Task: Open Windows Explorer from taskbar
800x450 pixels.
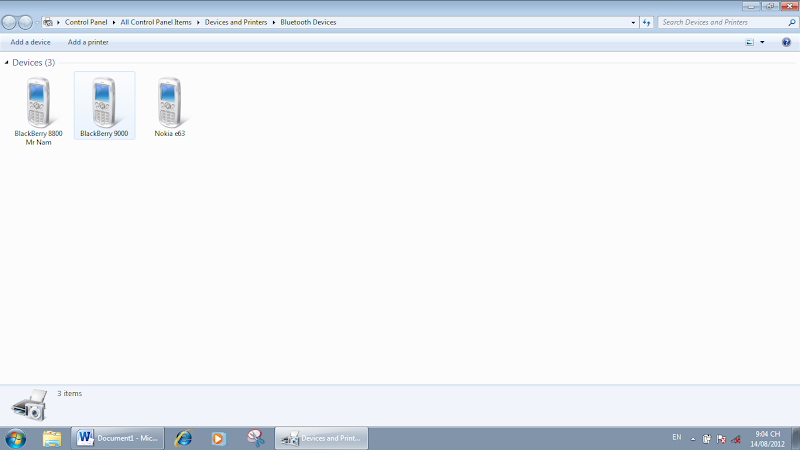Action: click(x=52, y=439)
